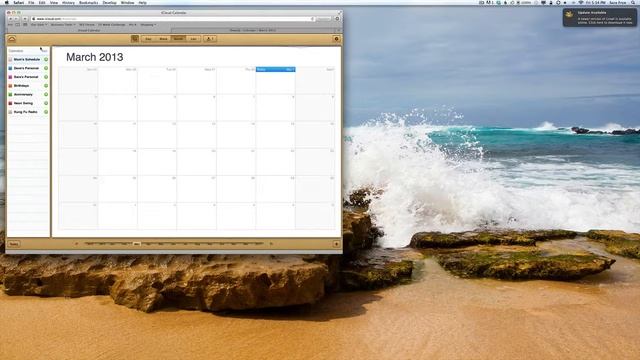Switch to Month view
The width and height of the screenshot is (640, 360).
[x=178, y=39]
